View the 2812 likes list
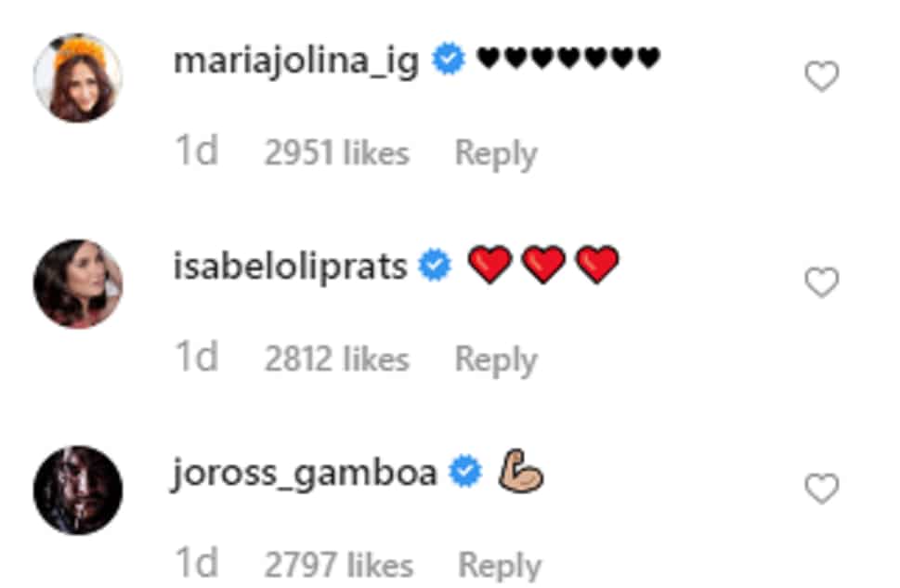Image resolution: width=900 pixels, height=588 pixels. pos(337,359)
